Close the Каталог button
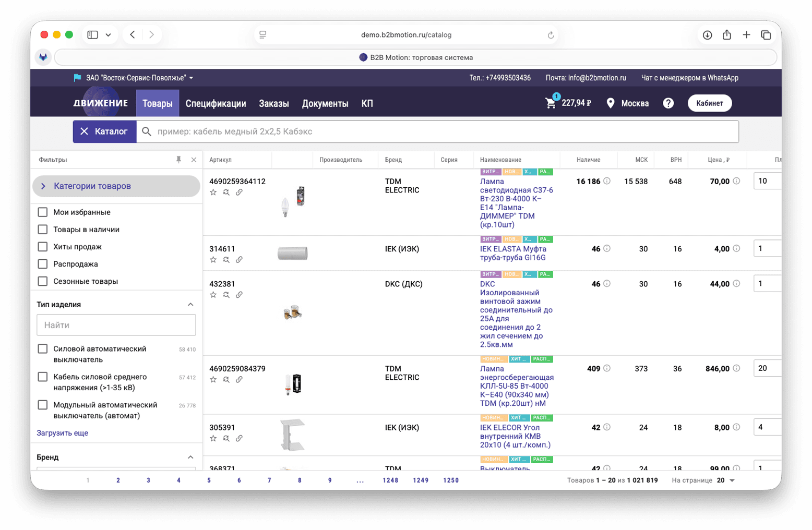The width and height of the screenshot is (812, 530). (104, 131)
